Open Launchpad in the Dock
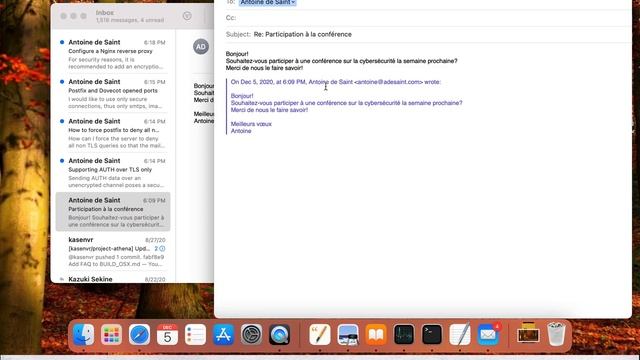Image resolution: width=640 pixels, height=360 pixels. point(111,335)
